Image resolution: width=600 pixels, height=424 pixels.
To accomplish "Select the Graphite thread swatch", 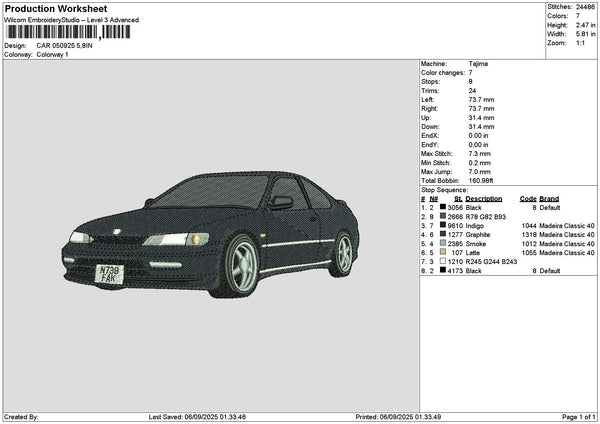I will (x=443, y=234).
